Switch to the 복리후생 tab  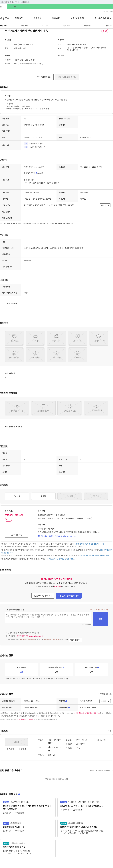coord(67,26)
